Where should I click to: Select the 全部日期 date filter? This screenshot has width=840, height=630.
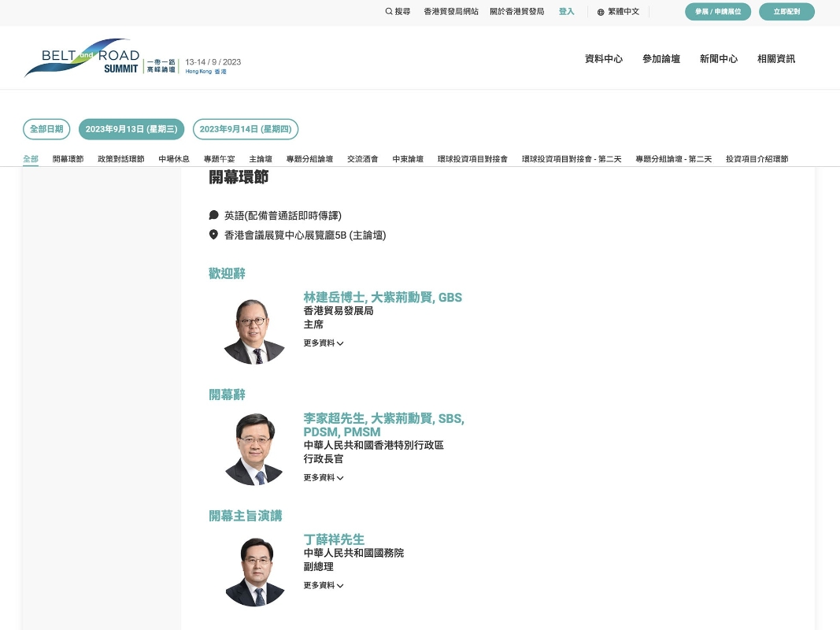click(x=46, y=129)
